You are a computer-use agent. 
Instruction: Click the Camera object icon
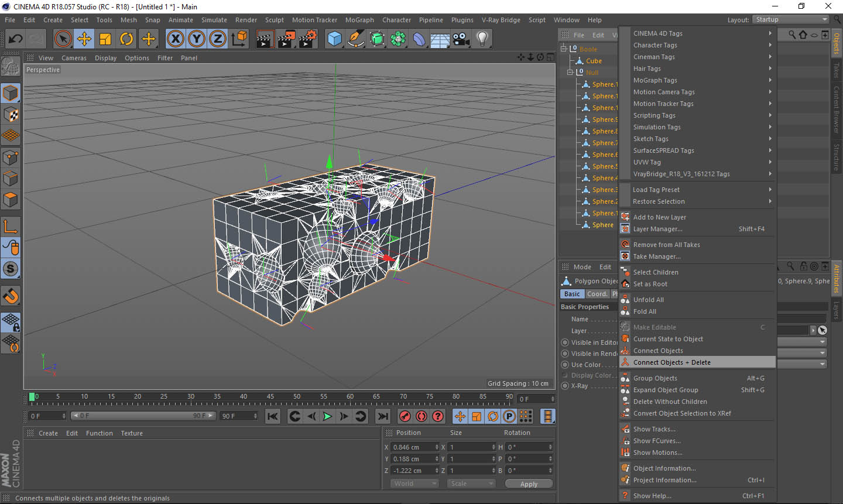pyautogui.click(x=461, y=39)
